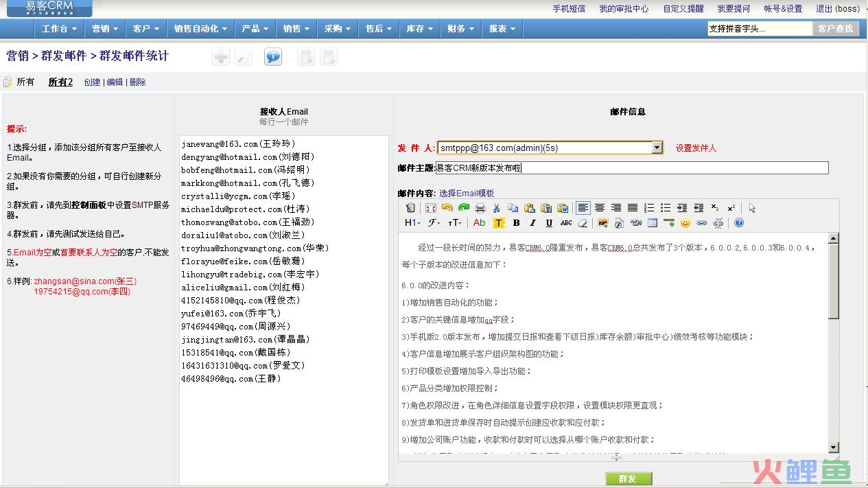Justify text in the editor
The image size is (868, 488).
[x=633, y=207]
